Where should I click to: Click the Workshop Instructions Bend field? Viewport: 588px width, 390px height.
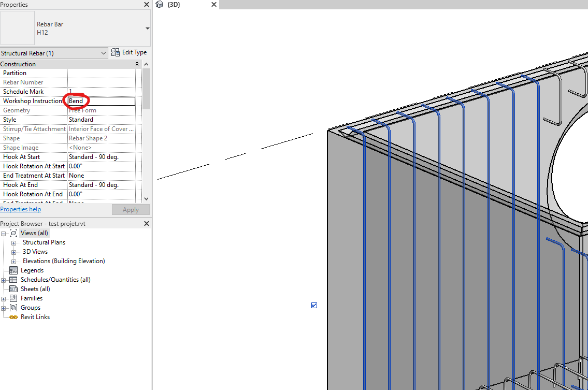(x=101, y=101)
